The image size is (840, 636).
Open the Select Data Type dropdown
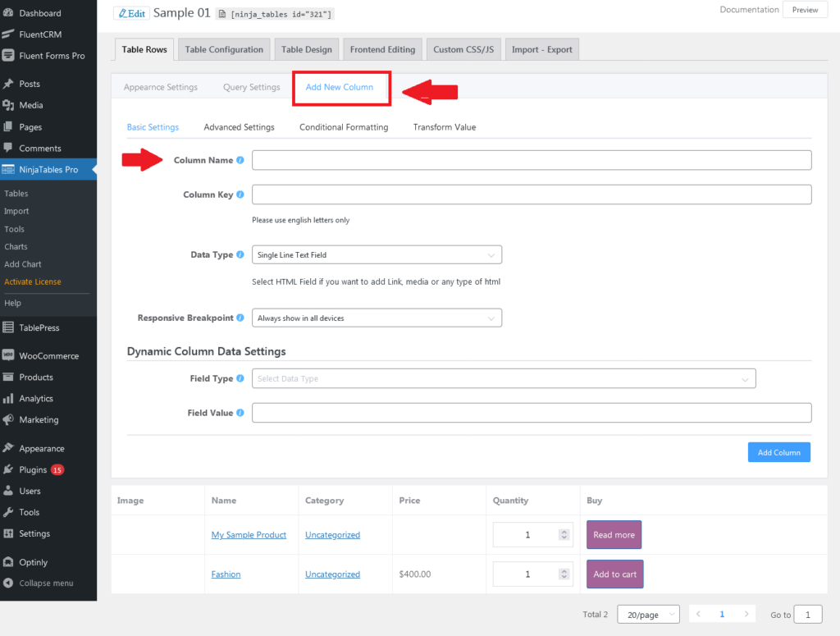click(503, 378)
